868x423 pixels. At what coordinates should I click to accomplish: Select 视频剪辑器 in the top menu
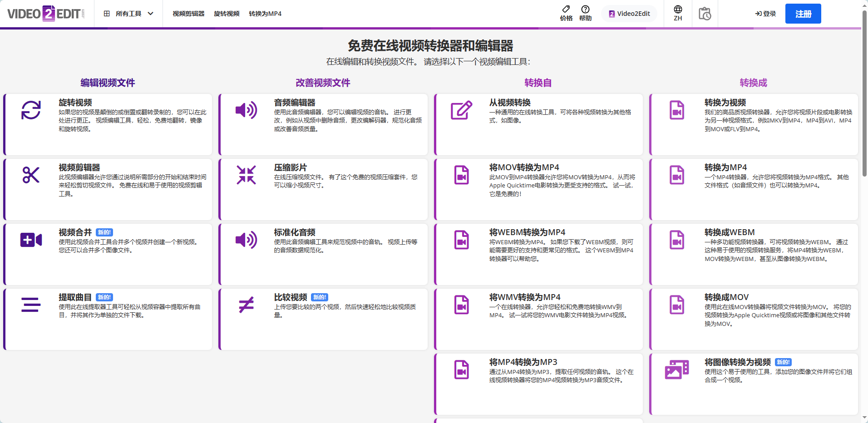(x=187, y=14)
